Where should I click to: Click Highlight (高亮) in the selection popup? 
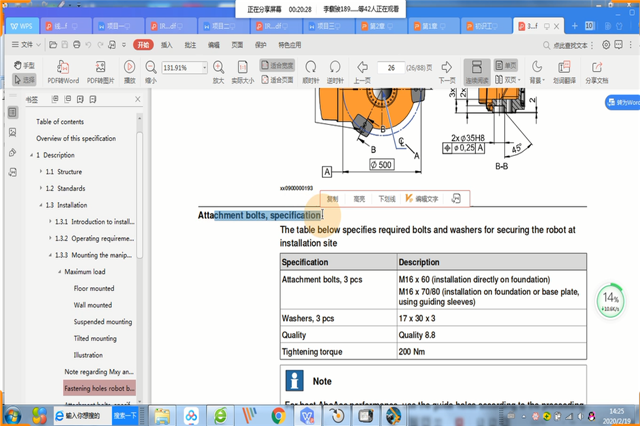pos(359,199)
